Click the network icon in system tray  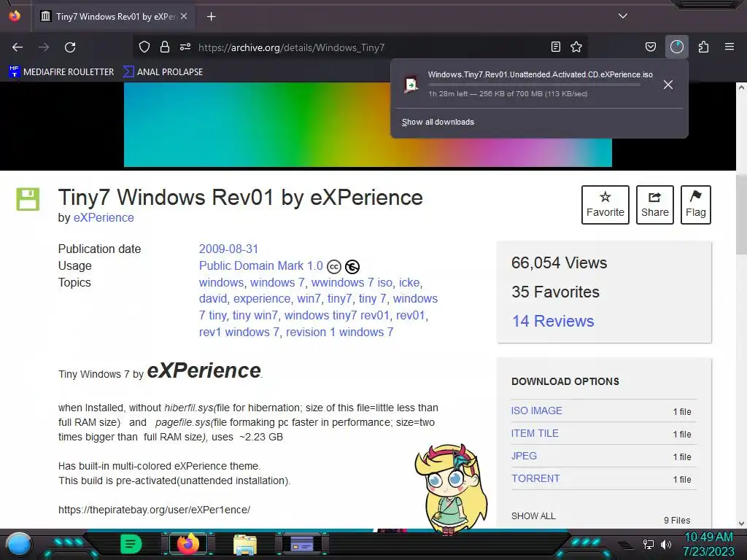coord(648,544)
